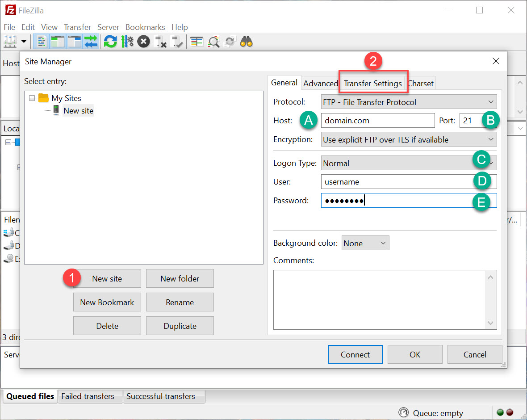Click the Cancel button
Viewport: 527px width, 420px height.
475,354
